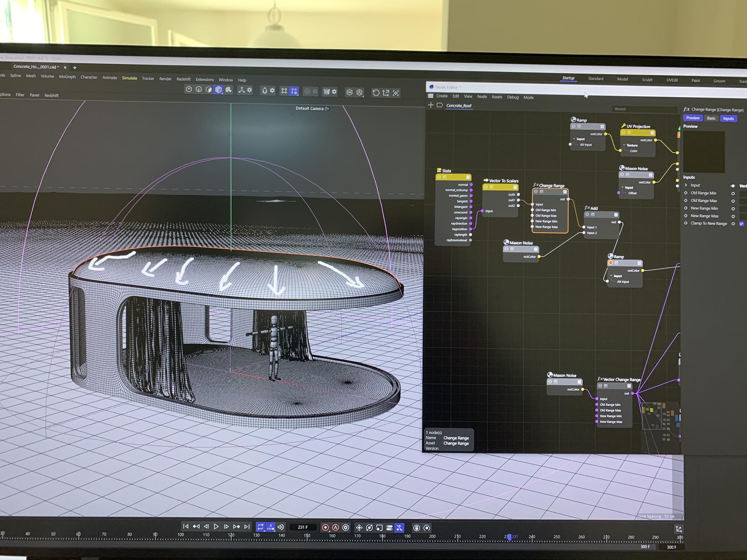Open the State node's hamburger menu
Image resolution: width=747 pixels, height=560 pixels.
(x=468, y=177)
